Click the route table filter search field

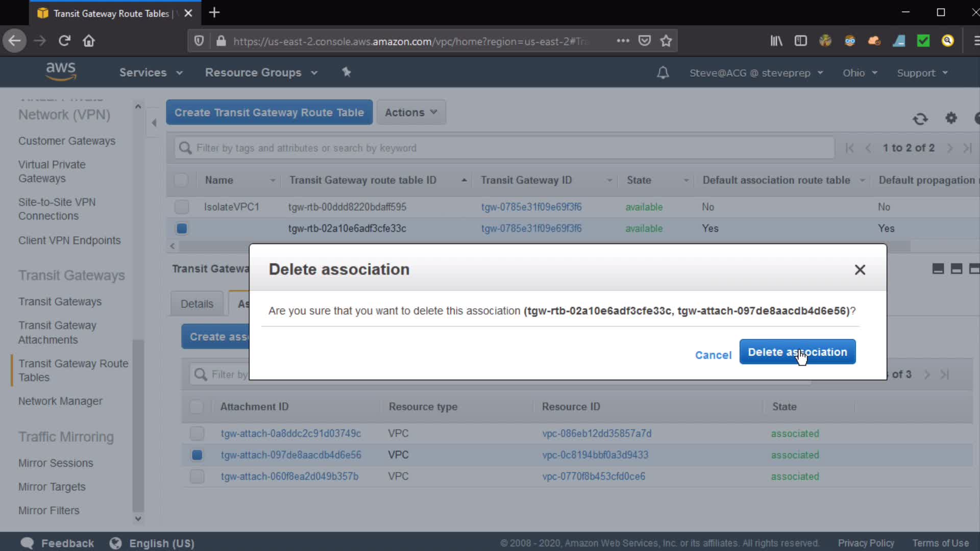505,148
